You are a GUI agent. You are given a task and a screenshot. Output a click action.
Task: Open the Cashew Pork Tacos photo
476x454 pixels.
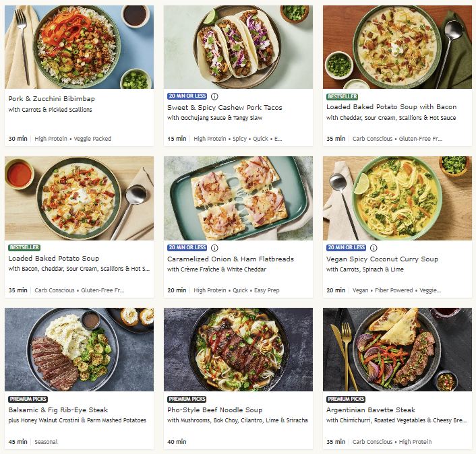pos(238,47)
